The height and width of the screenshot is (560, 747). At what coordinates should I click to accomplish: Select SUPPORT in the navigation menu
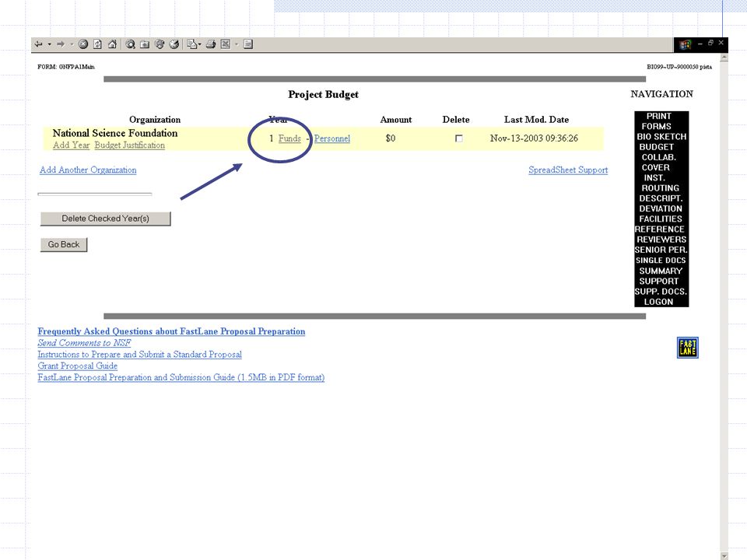[x=659, y=282]
